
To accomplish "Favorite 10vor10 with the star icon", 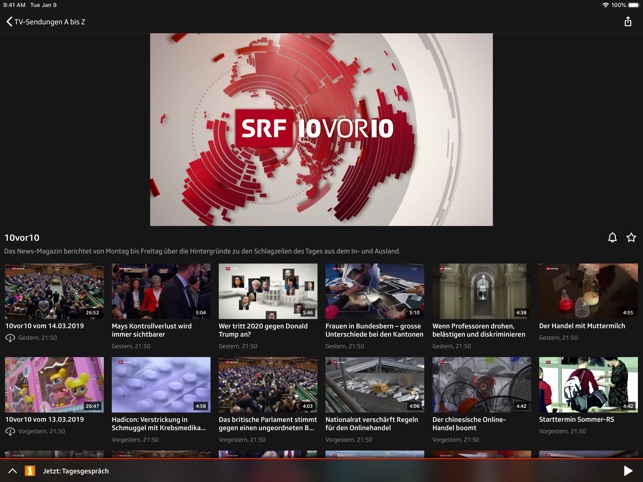I will pos(631,238).
